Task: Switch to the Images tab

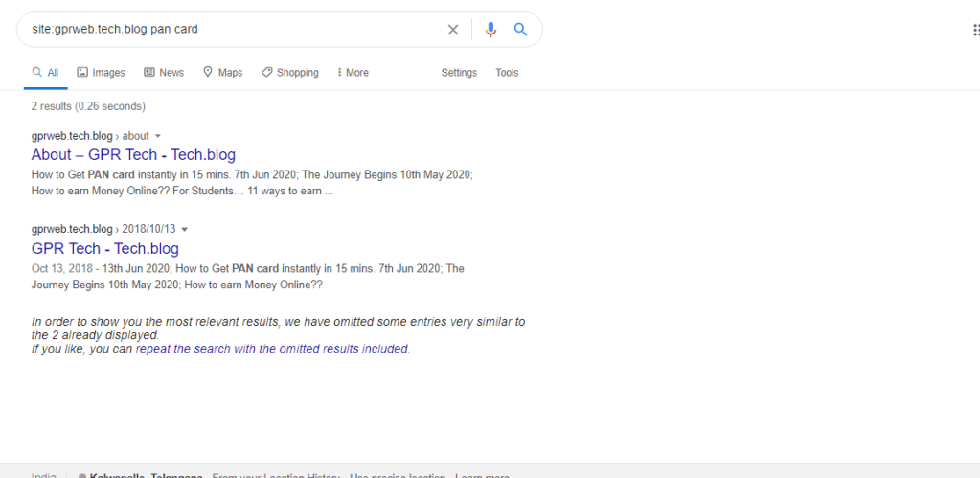Action: pos(101,73)
